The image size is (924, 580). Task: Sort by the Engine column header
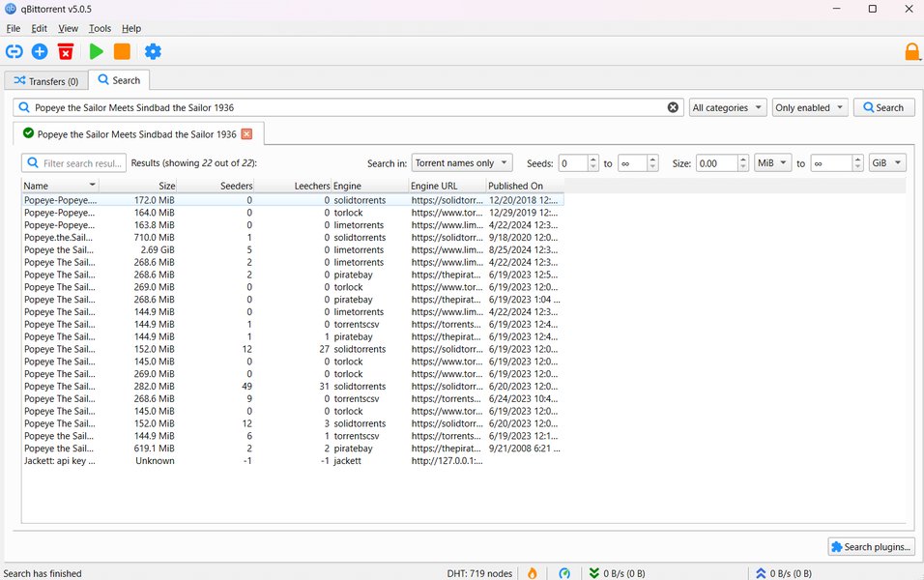click(370, 186)
